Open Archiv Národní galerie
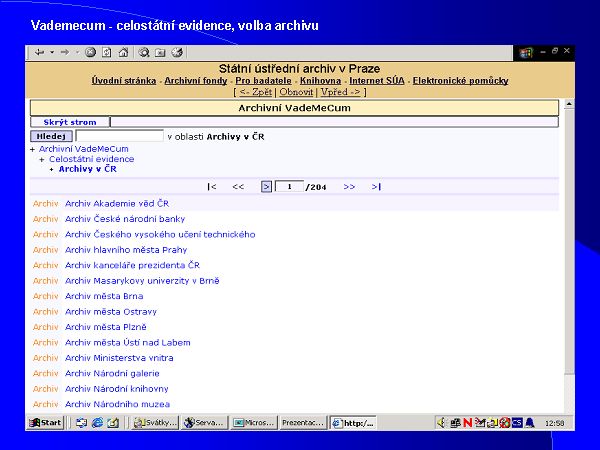This screenshot has height=450, width=600. [112, 373]
